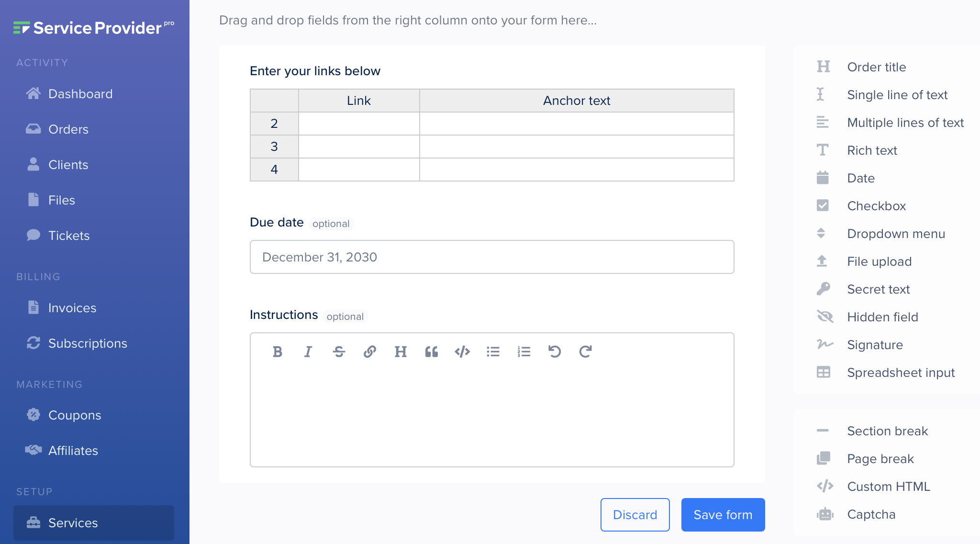Click the Link insertion icon
Screen dimensions: 980x544
point(369,351)
